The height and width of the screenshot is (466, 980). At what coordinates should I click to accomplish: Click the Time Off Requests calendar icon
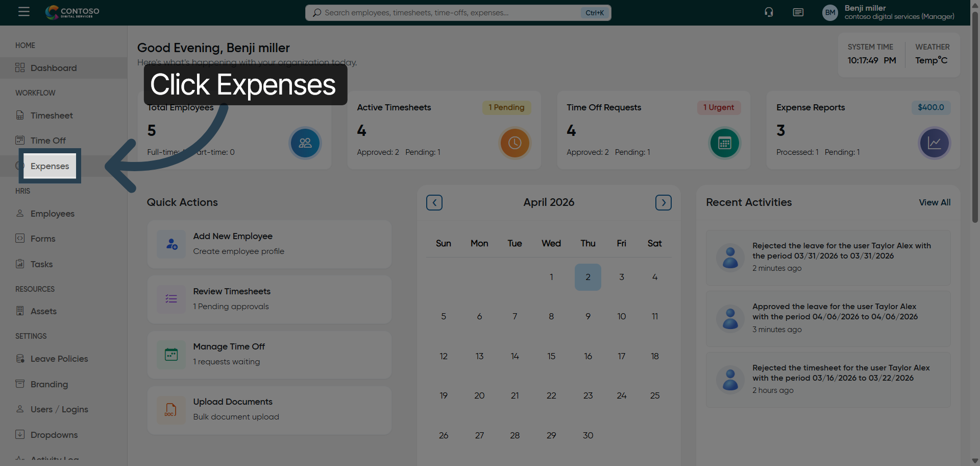tap(724, 143)
